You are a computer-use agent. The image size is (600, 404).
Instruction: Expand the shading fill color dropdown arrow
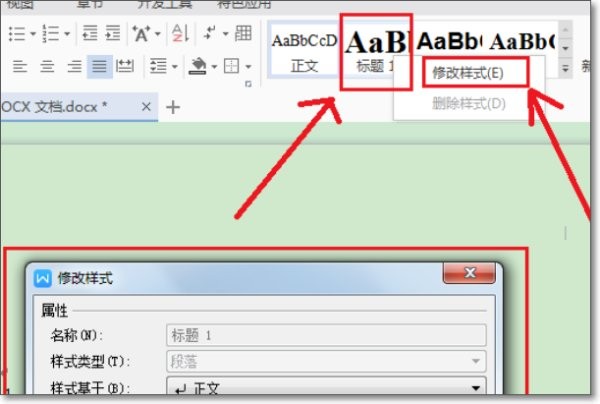(212, 67)
